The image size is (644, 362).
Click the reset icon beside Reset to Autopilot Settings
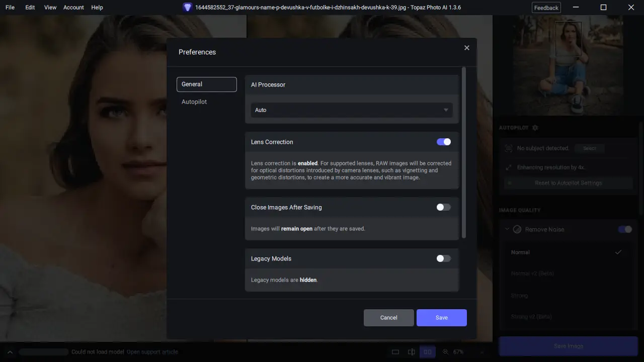509,183
